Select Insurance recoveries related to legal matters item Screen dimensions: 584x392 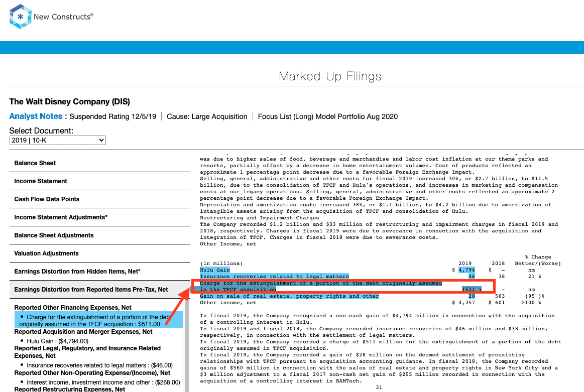(x=99, y=365)
